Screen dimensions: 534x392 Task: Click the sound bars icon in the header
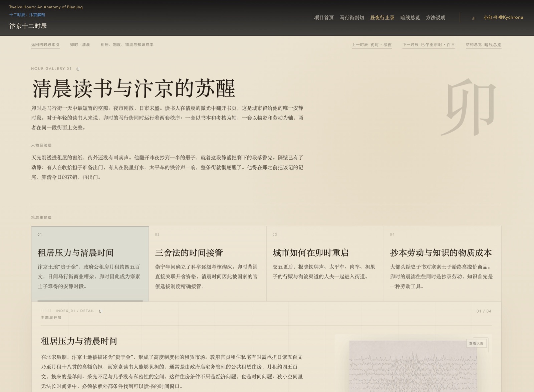(474, 18)
